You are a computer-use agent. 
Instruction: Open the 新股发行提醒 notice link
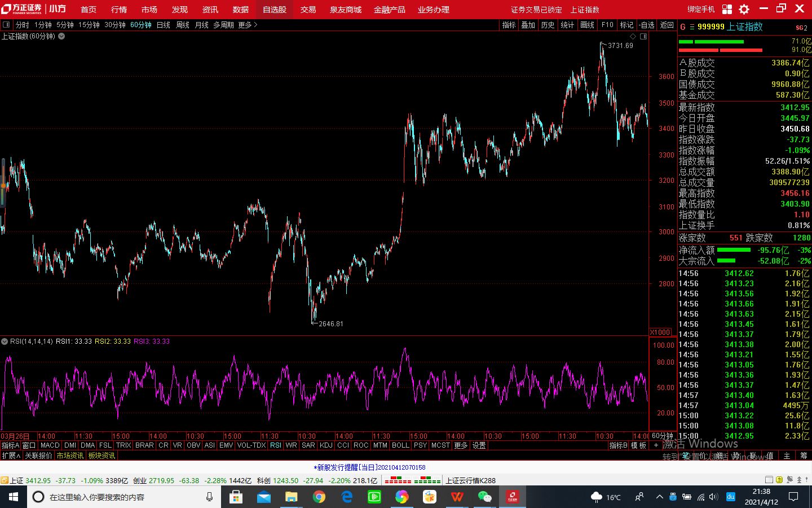tap(370, 467)
